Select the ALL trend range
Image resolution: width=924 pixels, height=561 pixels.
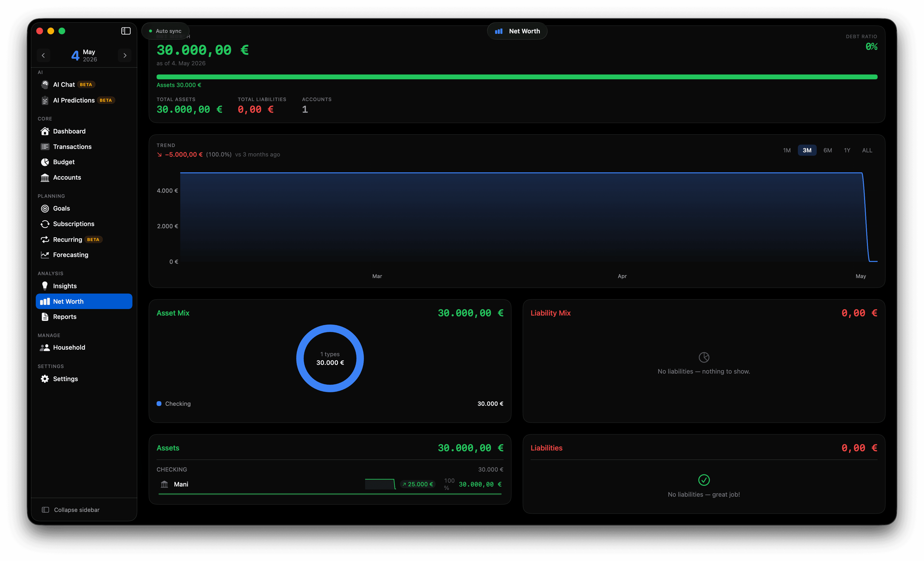[x=867, y=150]
